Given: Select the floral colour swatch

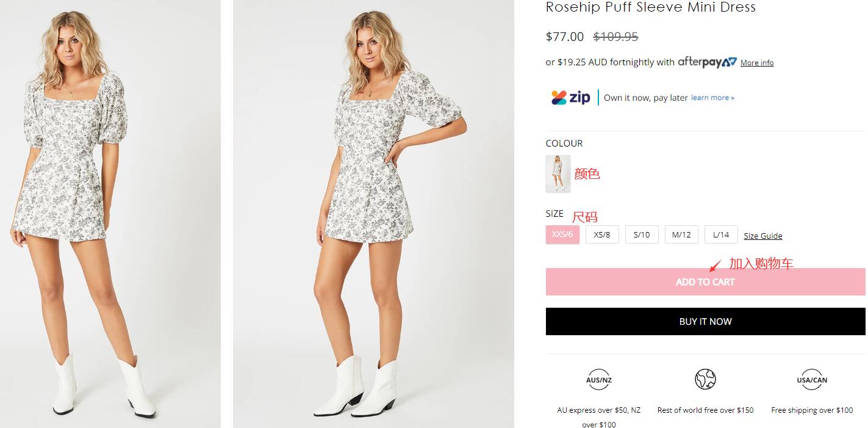Looking at the screenshot, I should click(x=558, y=173).
